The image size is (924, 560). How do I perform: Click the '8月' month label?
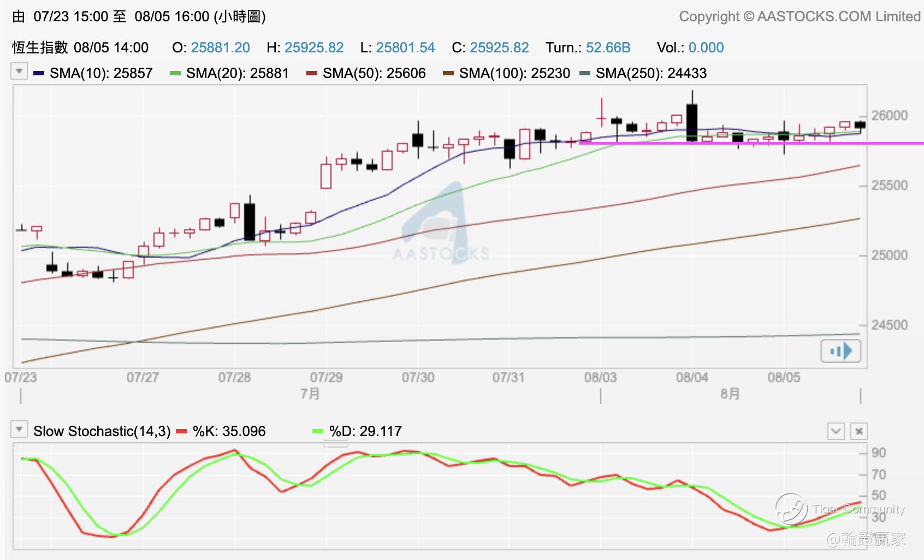(x=730, y=394)
